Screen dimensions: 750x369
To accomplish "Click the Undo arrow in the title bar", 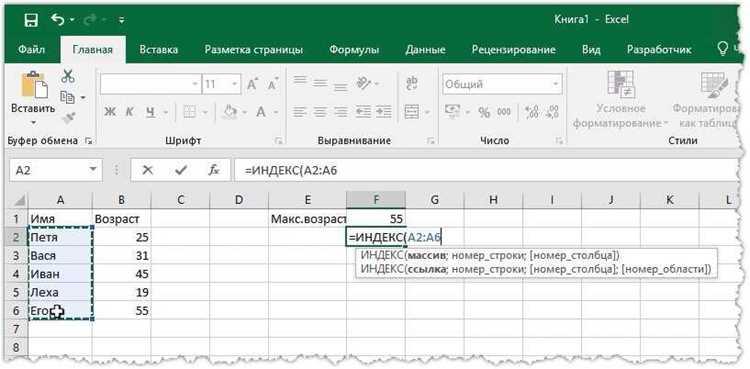I will point(58,20).
